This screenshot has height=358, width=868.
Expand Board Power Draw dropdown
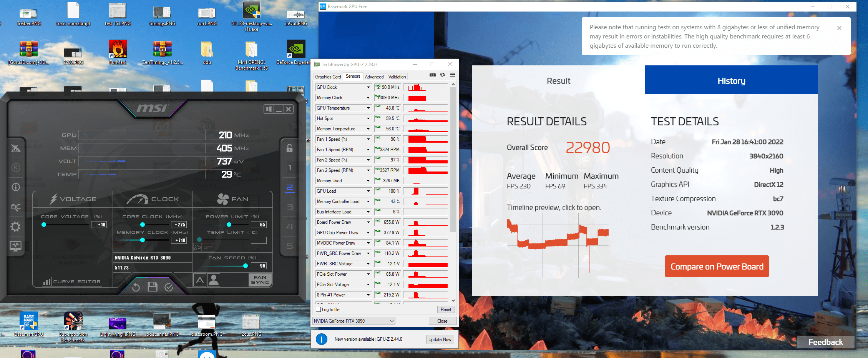(368, 222)
